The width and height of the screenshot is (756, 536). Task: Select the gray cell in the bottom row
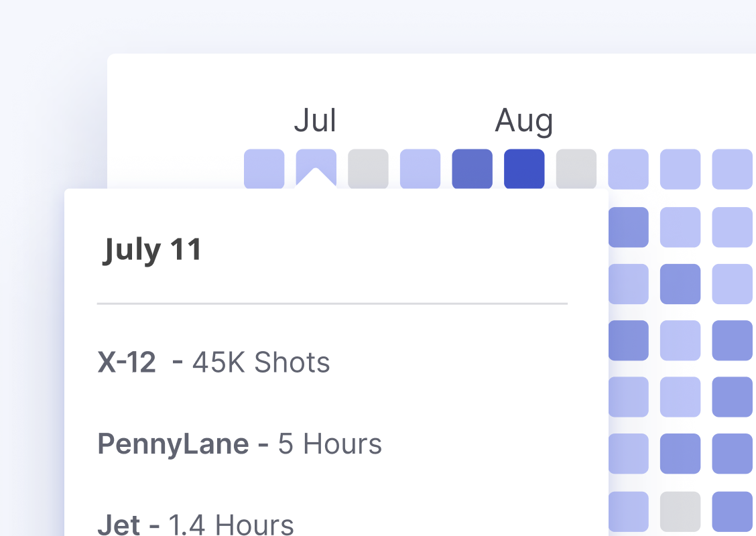pos(680,511)
